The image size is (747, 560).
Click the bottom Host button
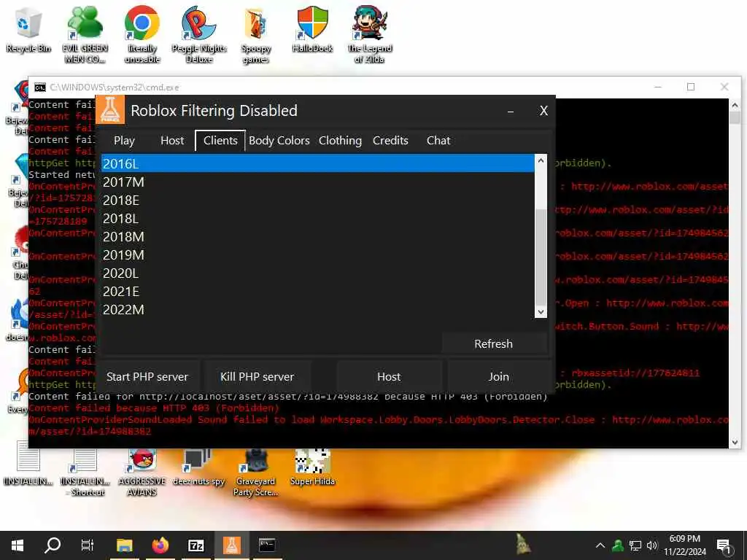(389, 377)
